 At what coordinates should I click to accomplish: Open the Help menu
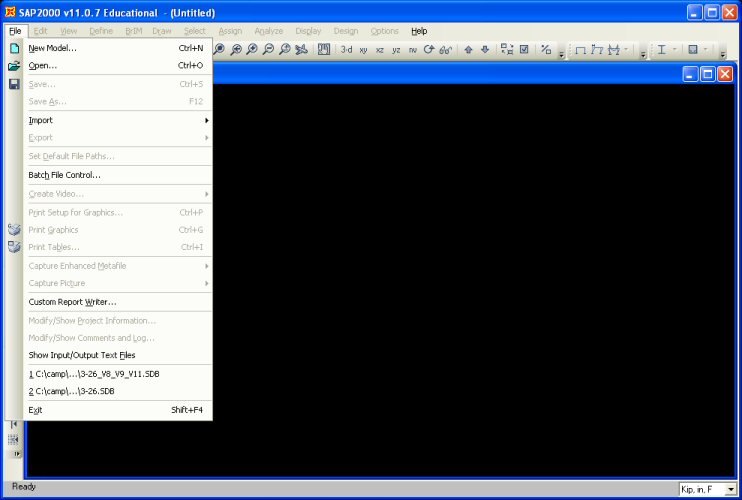point(419,31)
